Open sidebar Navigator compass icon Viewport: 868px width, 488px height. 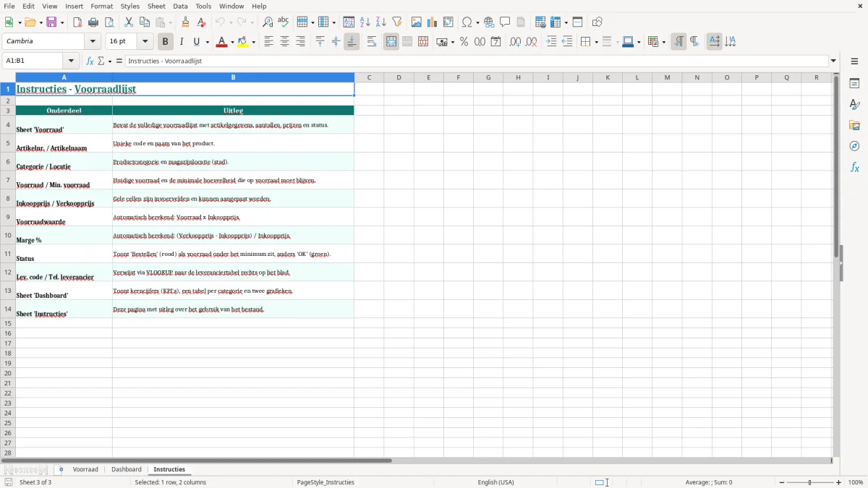coord(854,147)
